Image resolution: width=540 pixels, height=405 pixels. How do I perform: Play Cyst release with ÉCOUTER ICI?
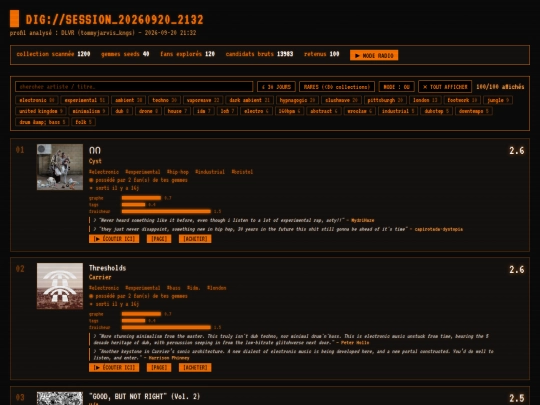click(114, 239)
